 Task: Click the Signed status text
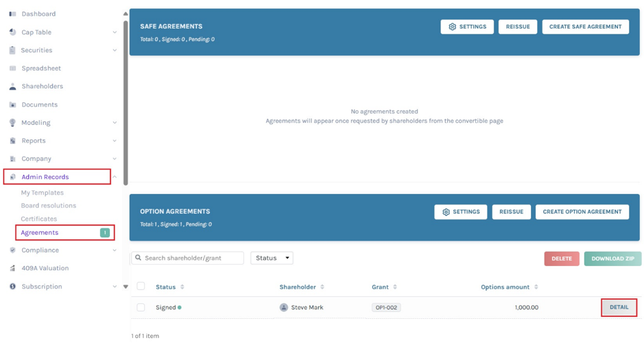click(x=165, y=307)
